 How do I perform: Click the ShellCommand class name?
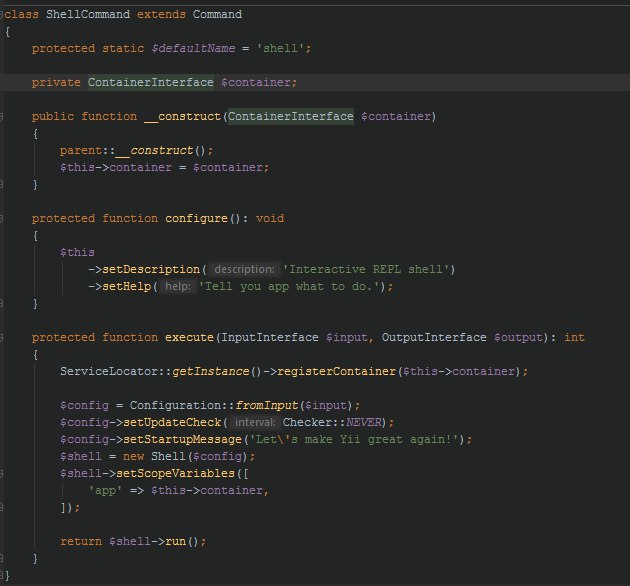tap(88, 14)
